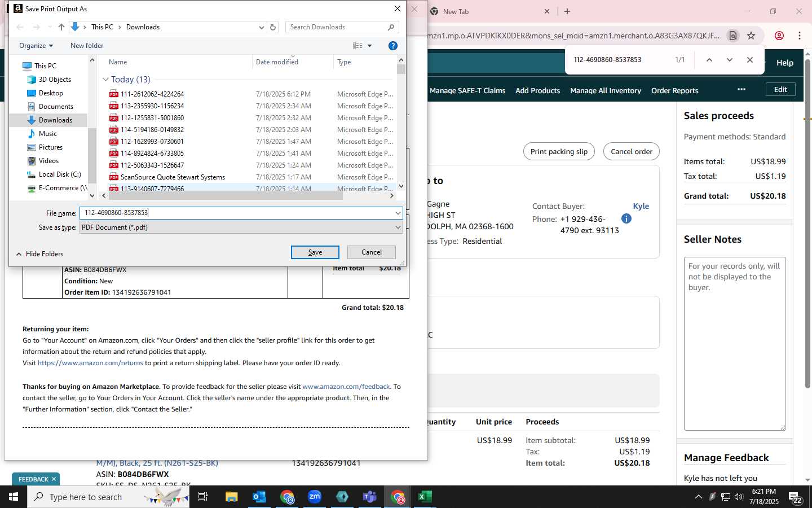The width and height of the screenshot is (812, 508).
Task: Select file 113-2355930-1156234
Action: (x=152, y=106)
